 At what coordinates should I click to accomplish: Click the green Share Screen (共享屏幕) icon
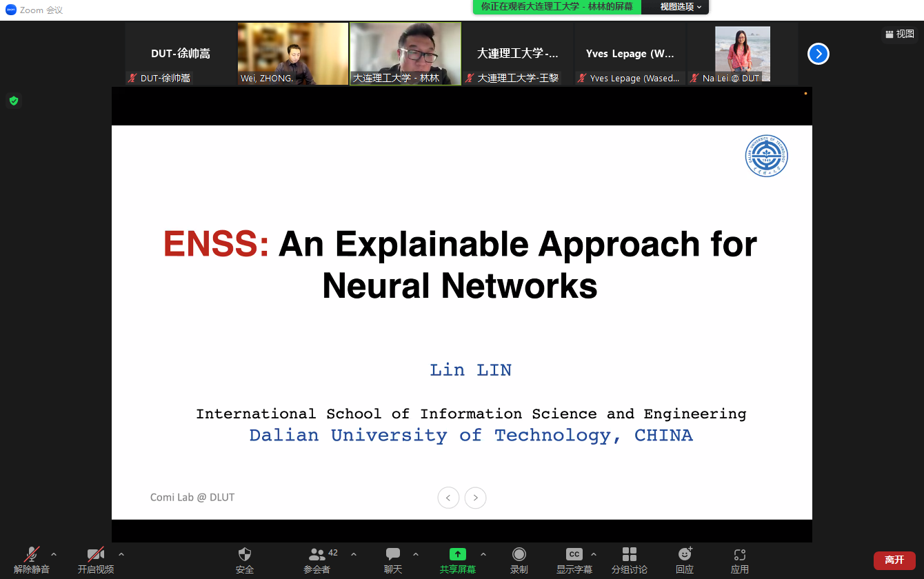(x=458, y=555)
